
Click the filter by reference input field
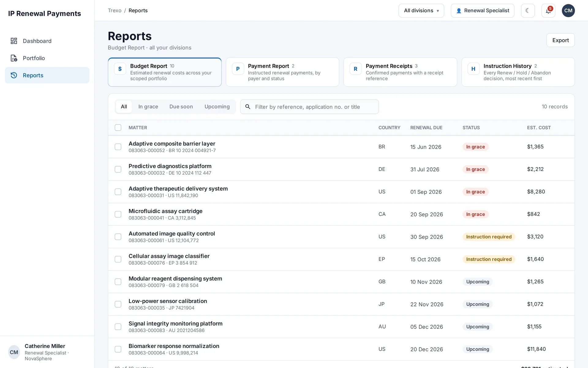pos(309,107)
